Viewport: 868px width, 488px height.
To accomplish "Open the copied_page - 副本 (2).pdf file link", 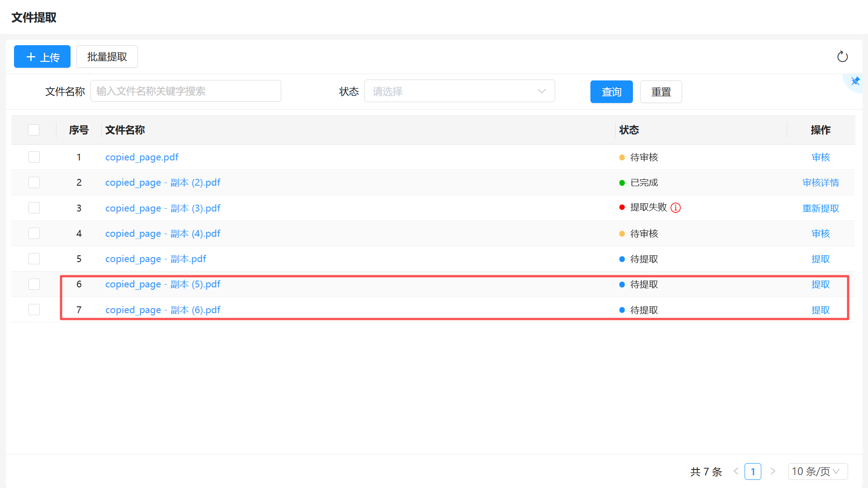I will [162, 183].
